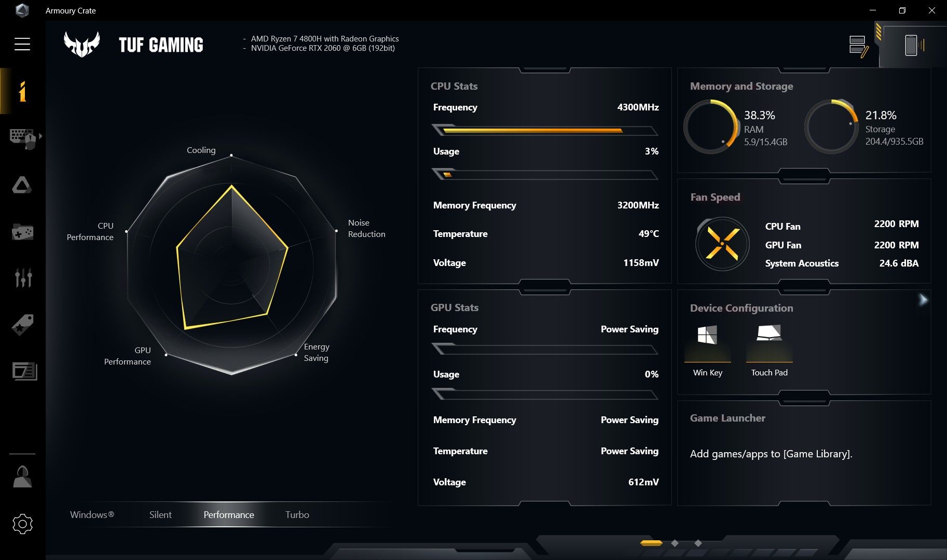Open the Settings gear icon
This screenshot has width=947, height=560.
click(x=22, y=524)
